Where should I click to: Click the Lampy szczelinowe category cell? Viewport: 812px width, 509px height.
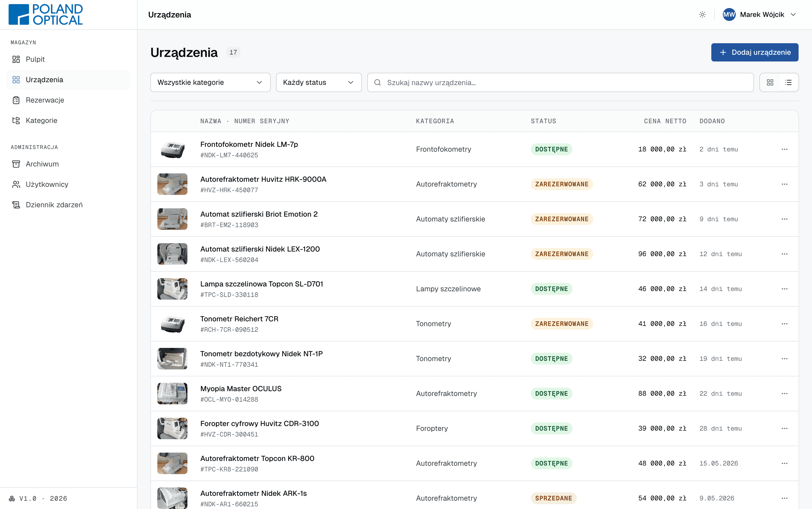[448, 289]
